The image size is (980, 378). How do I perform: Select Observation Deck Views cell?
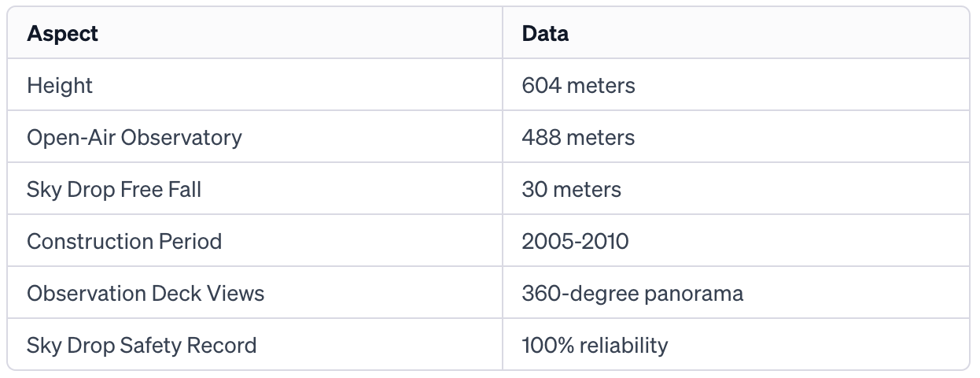coord(146,294)
